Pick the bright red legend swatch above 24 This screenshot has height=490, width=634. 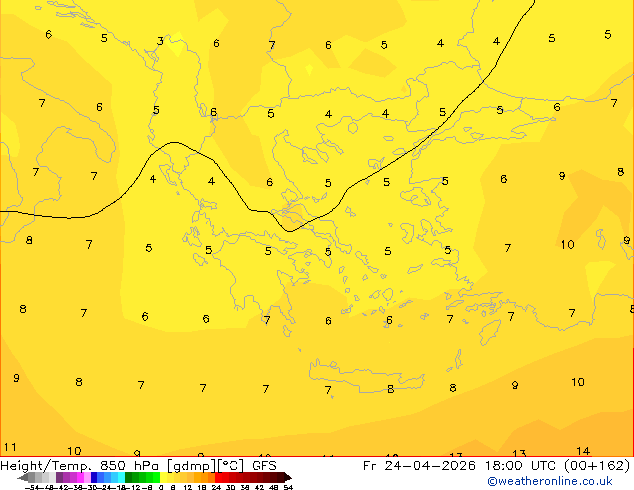(x=218, y=477)
